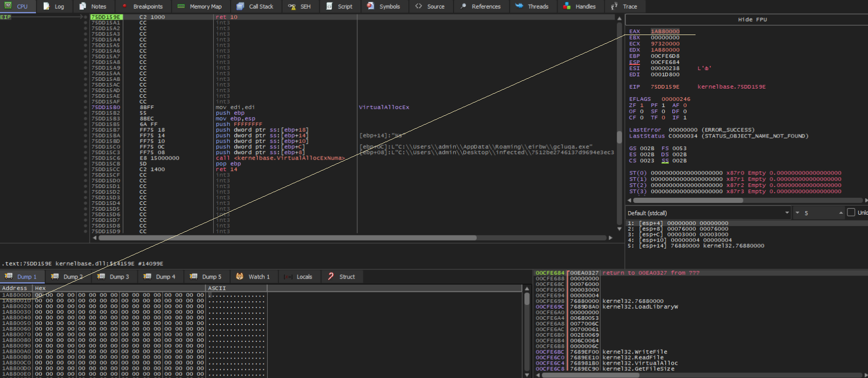The width and height of the screenshot is (868, 378).
Task: Click stack entry kernel32.LoadLibraryW
Action: [x=640, y=307]
